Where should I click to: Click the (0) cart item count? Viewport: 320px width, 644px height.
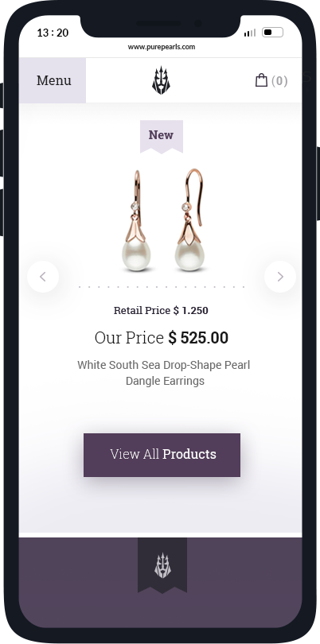click(x=279, y=81)
